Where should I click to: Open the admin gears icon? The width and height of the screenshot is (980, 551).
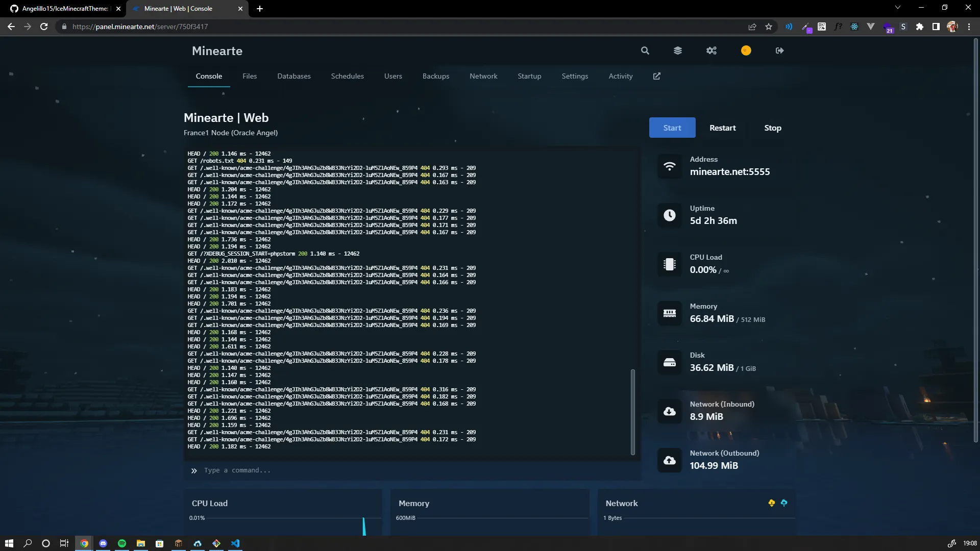tap(712, 51)
